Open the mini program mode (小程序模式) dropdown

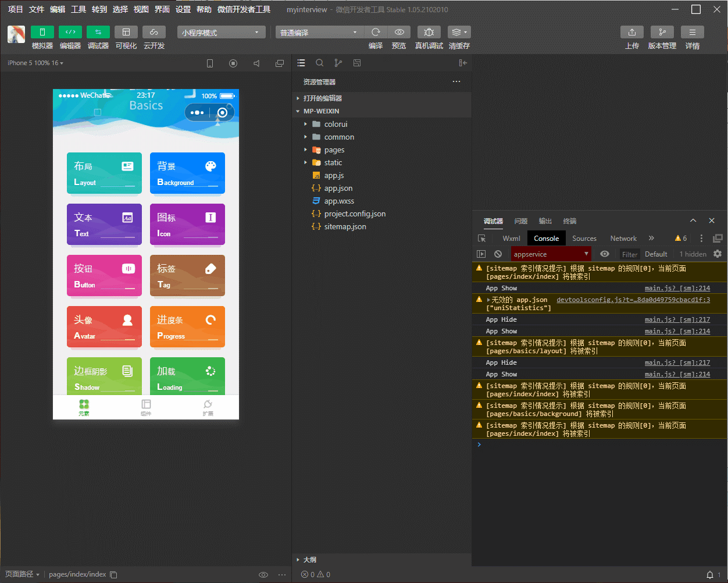pos(222,33)
